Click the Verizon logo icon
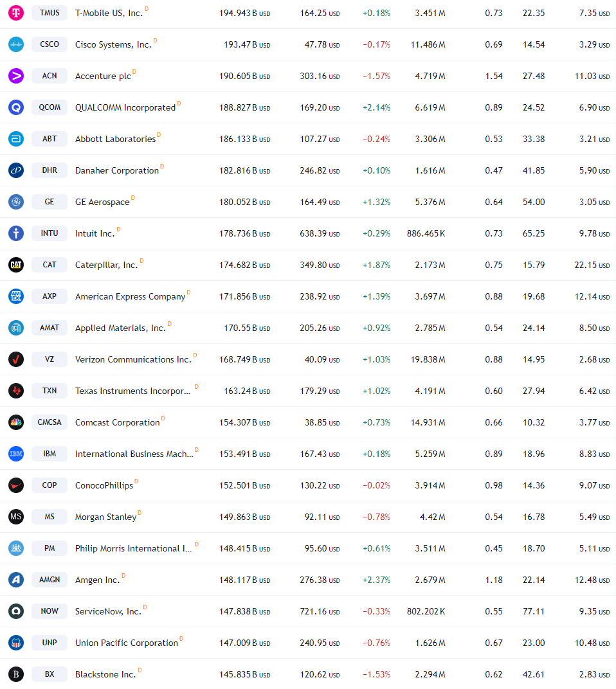The image size is (616, 689). coord(16,359)
